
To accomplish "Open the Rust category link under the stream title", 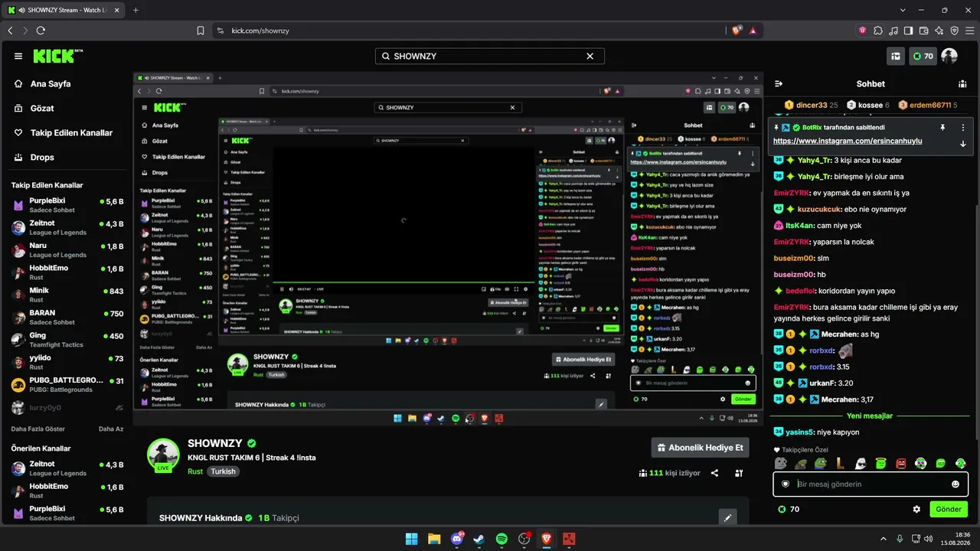I will point(195,471).
